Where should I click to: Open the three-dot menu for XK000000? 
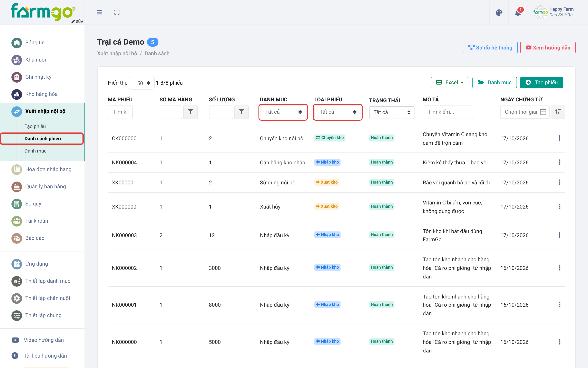(559, 207)
